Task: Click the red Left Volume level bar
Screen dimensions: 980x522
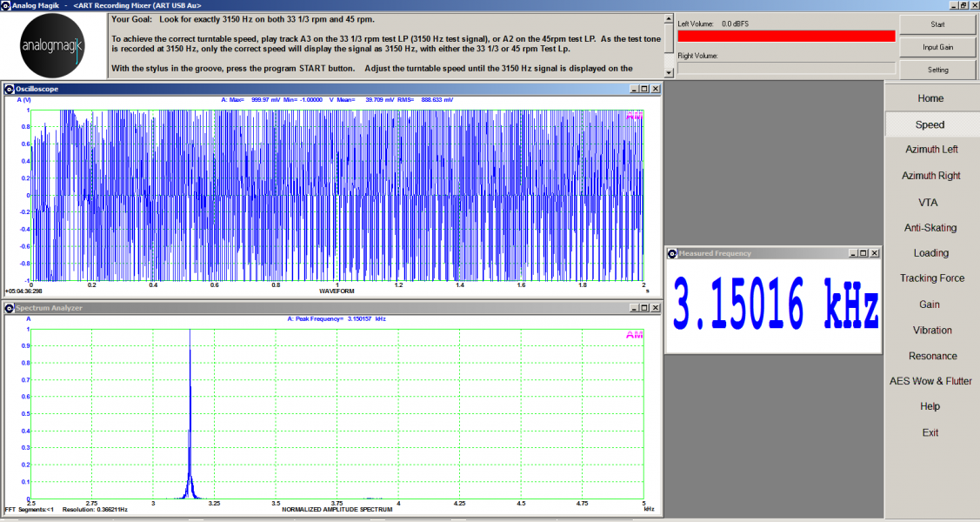Action: (x=783, y=35)
